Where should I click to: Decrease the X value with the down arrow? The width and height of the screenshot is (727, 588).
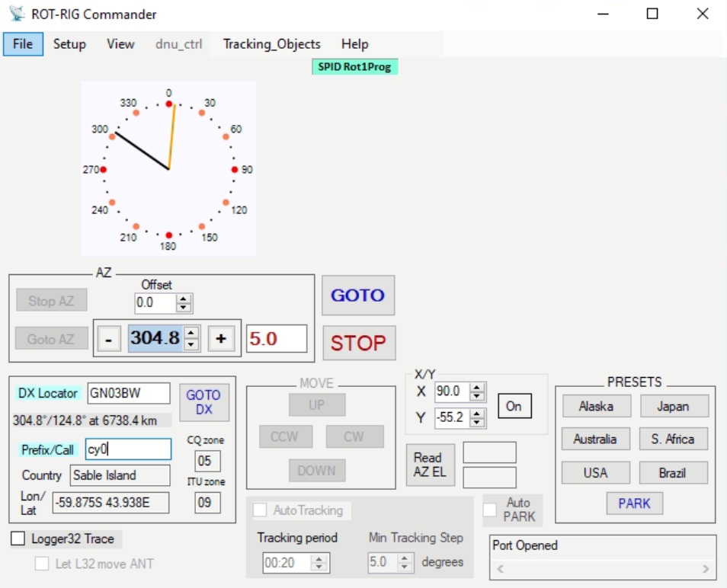[477, 396]
